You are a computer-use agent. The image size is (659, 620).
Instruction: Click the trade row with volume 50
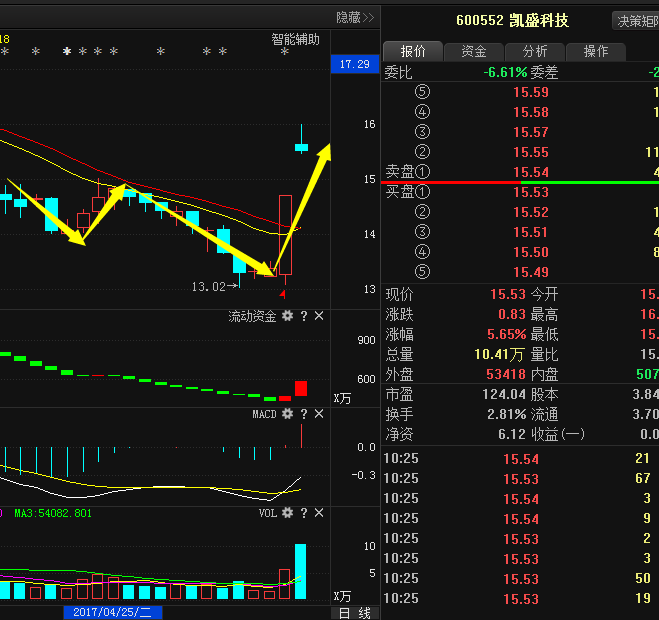coord(521,578)
